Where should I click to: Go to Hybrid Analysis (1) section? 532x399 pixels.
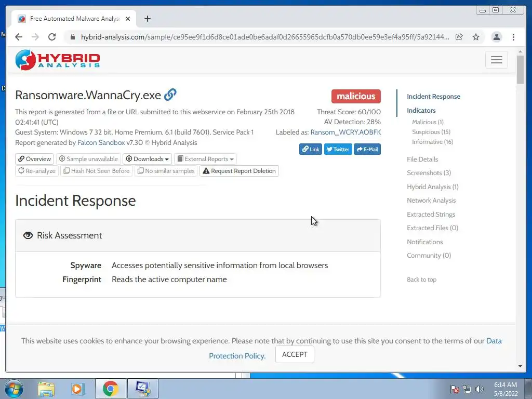pyautogui.click(x=433, y=187)
